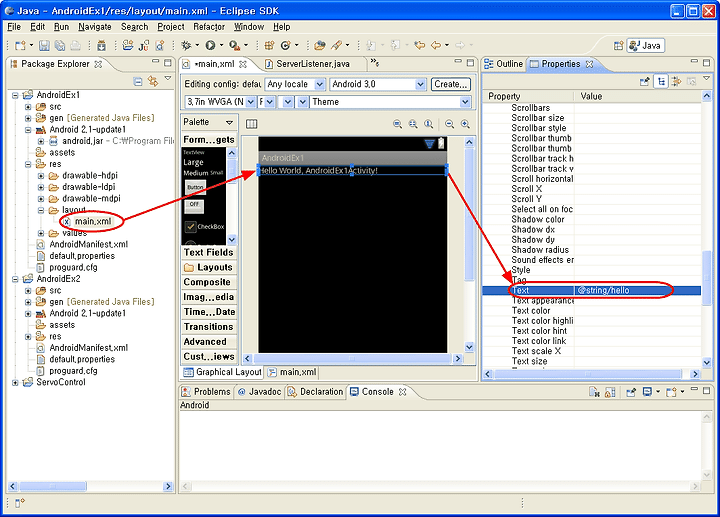Expand the drawable-hdpi folder
720x517 pixels.
(x=41, y=175)
